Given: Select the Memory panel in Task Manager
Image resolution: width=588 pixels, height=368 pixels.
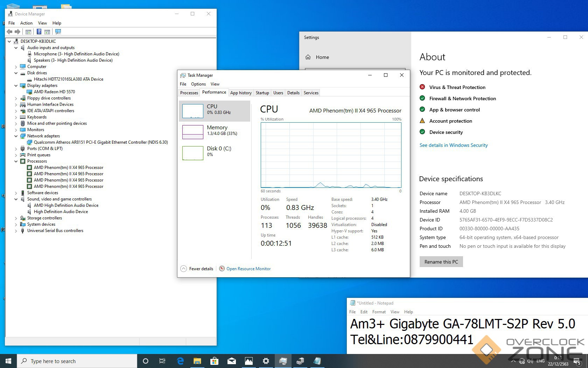Looking at the screenshot, I should pos(215,132).
